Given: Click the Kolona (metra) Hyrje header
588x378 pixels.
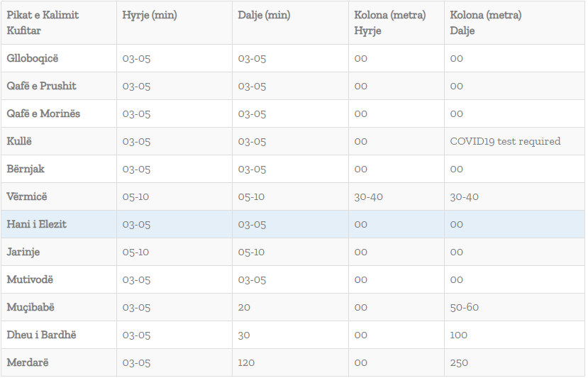Looking at the screenshot, I should coord(389,23).
